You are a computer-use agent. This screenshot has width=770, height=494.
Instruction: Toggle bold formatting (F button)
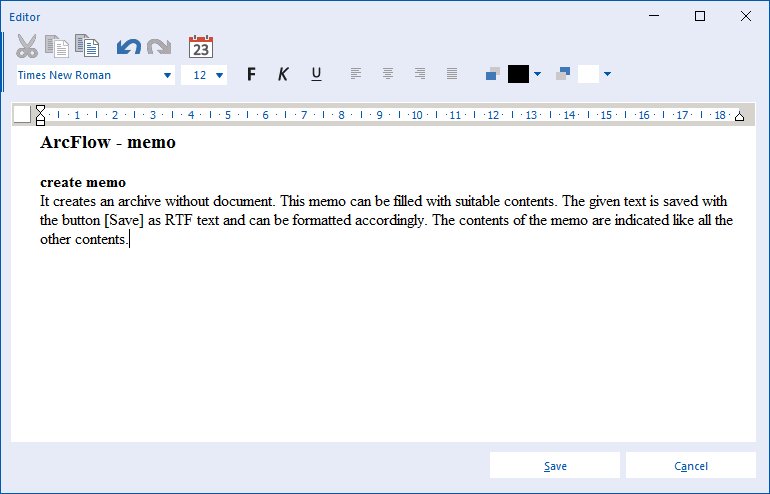click(x=251, y=74)
